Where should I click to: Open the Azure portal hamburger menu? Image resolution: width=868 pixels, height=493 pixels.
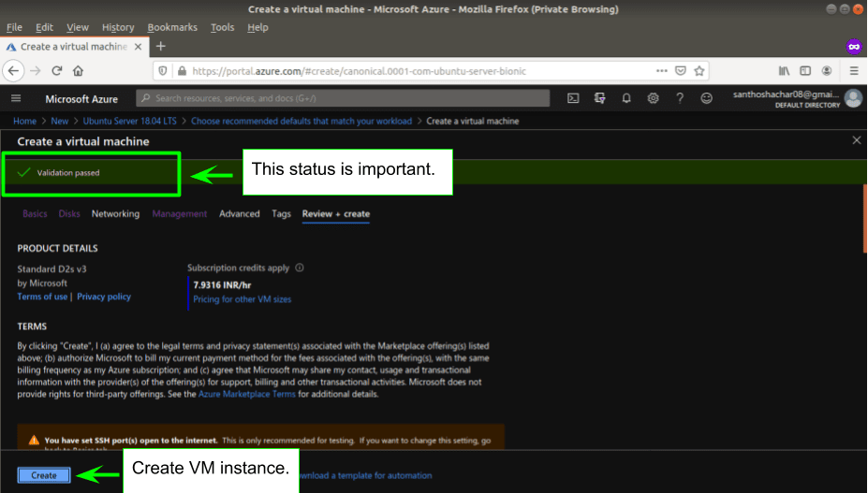16,98
